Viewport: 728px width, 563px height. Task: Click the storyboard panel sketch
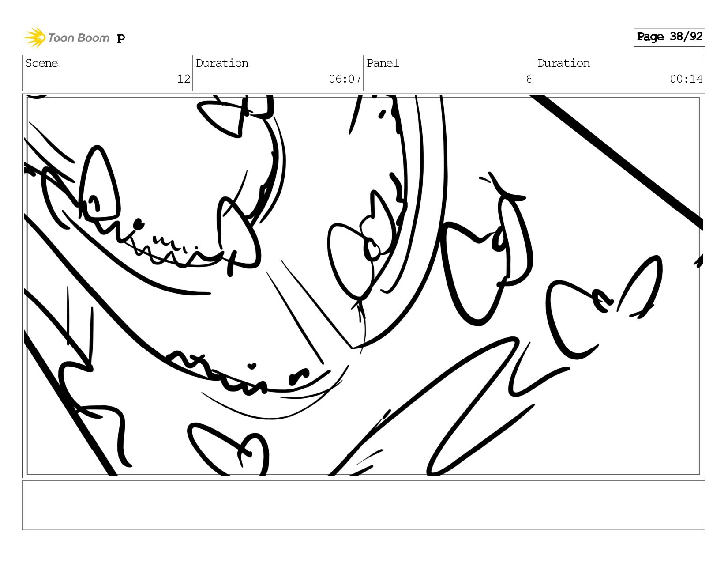363,286
